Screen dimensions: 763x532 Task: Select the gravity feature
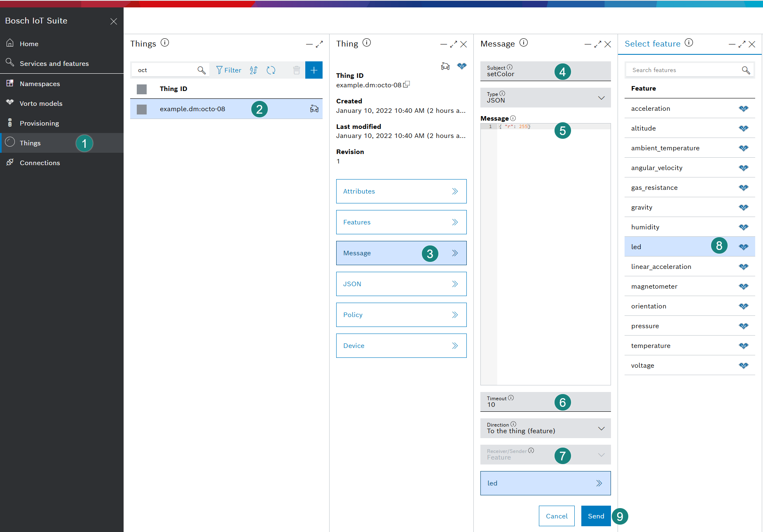coord(690,207)
